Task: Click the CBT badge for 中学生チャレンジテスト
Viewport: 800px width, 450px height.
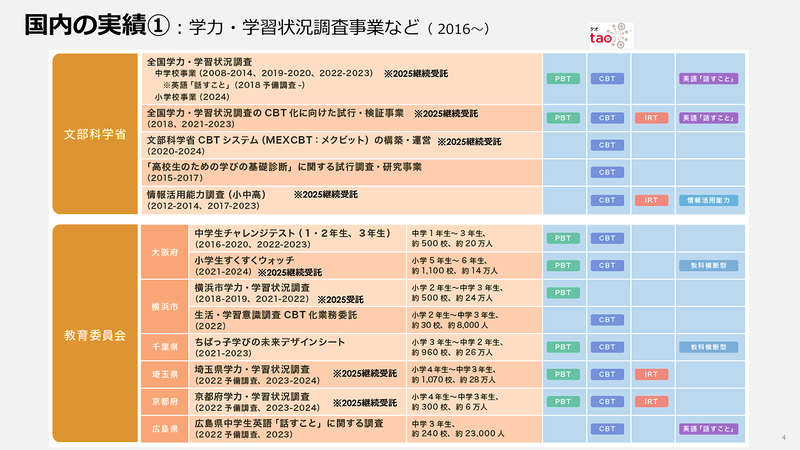Action: (x=607, y=238)
